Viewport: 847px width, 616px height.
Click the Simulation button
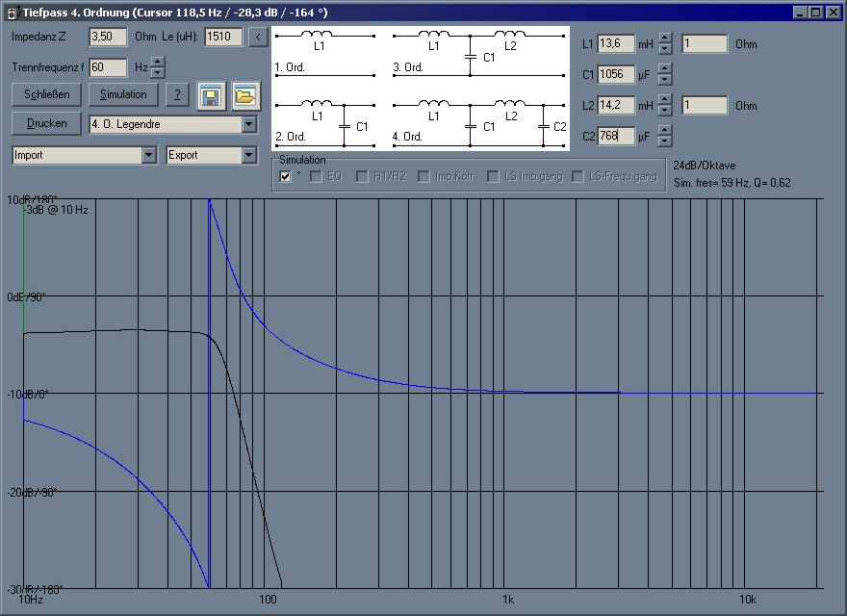coord(123,94)
